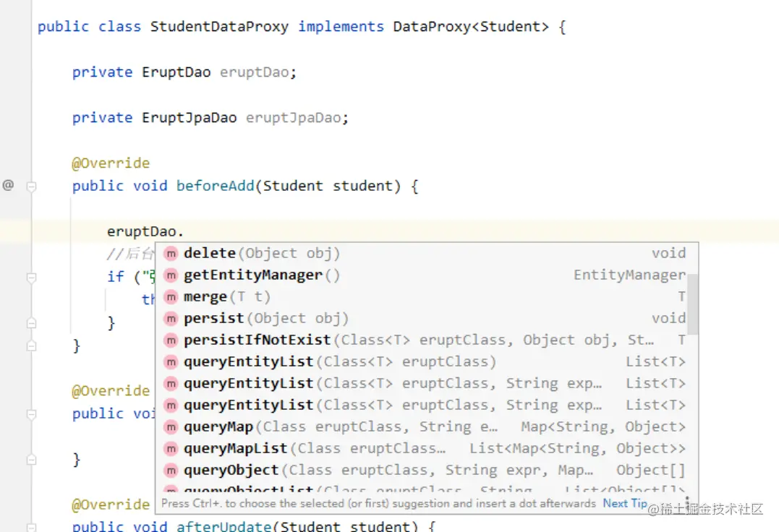The image size is (779, 532).
Task: Collapse the if block fold marker
Action: tap(31, 278)
